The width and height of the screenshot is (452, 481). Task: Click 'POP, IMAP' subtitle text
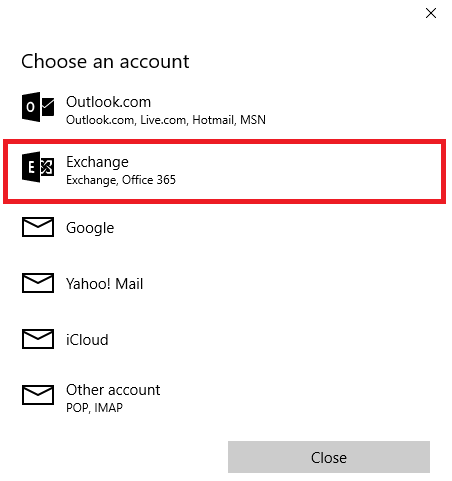[x=94, y=408]
